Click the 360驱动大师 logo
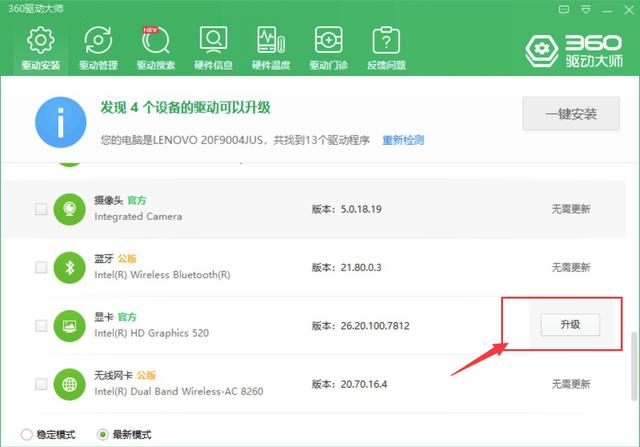This screenshot has width=640, height=447. [x=574, y=51]
